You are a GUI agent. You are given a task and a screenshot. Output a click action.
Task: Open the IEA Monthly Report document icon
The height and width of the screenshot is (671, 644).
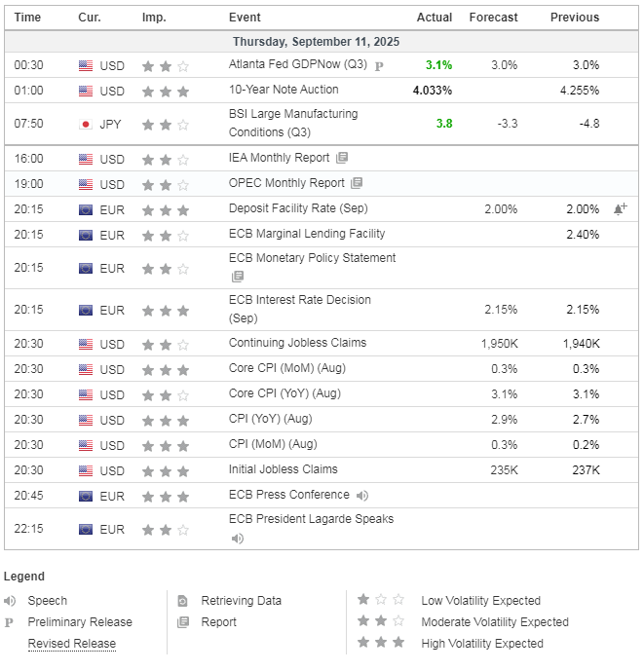pyautogui.click(x=342, y=158)
